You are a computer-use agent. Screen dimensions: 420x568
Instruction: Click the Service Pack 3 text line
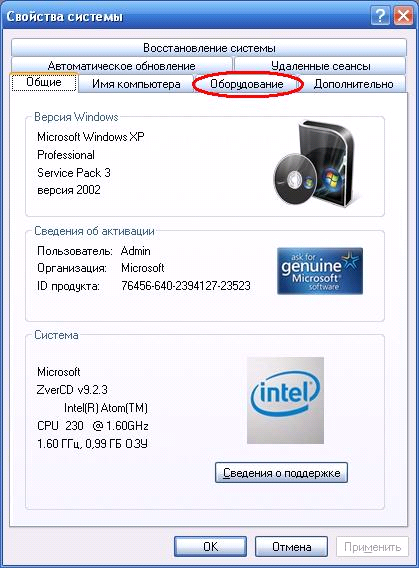[74, 173]
